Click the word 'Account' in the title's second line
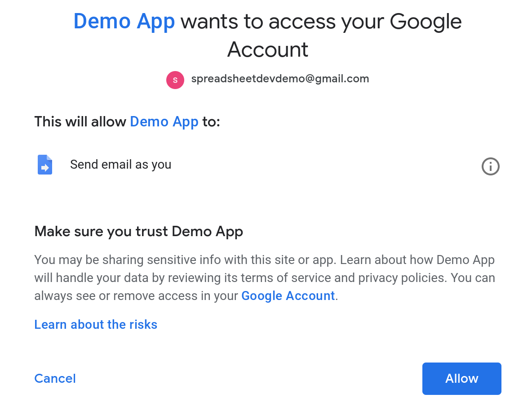 point(268,49)
